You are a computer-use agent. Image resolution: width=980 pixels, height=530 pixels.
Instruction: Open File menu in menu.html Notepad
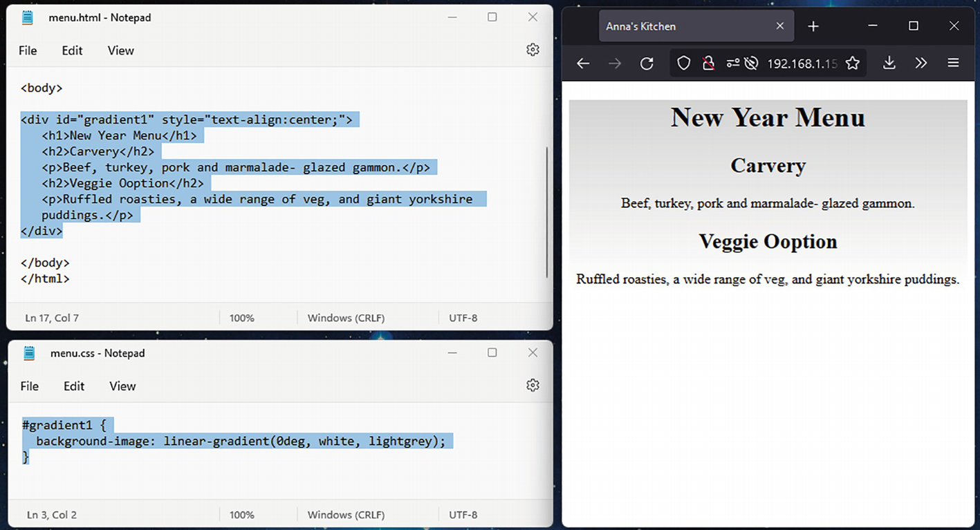point(28,50)
